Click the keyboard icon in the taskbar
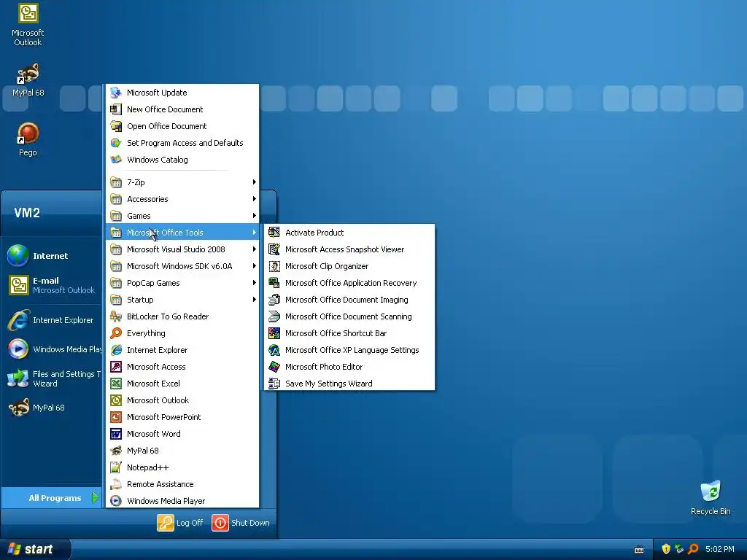Screen dimensions: 747x560 click(x=639, y=550)
